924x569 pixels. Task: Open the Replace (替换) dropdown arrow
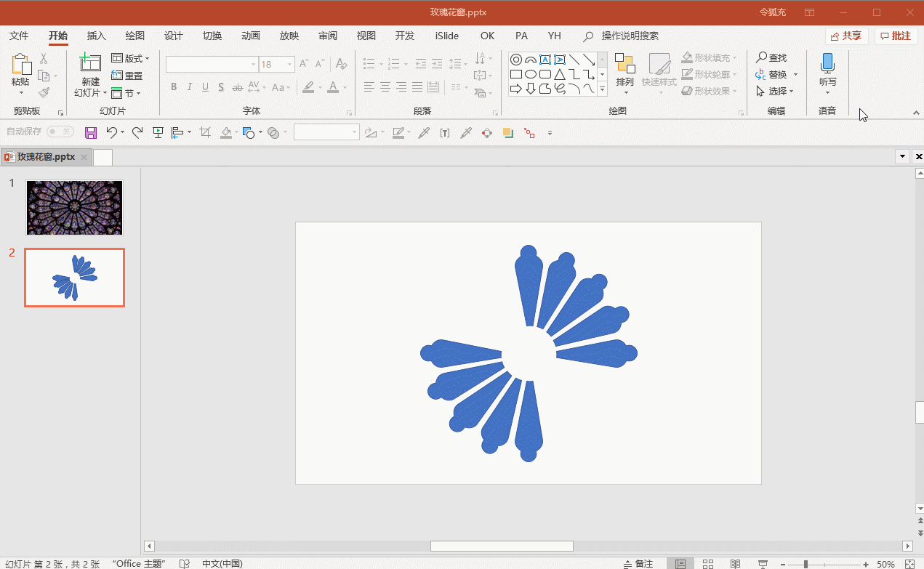(x=796, y=74)
